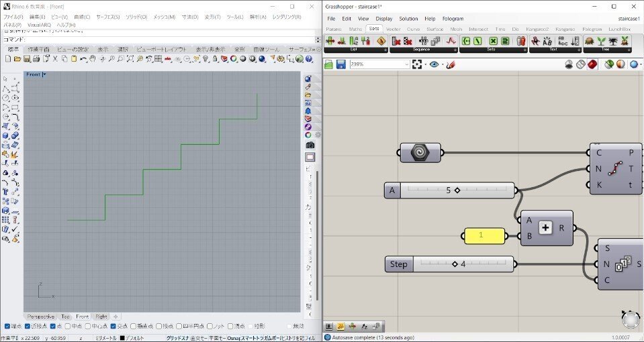Click the Series component icon on canvas

(x=623, y=264)
